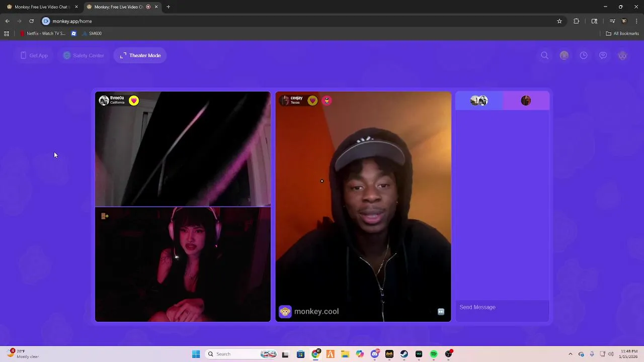Open the weather widget showing 20°F
644x362 pixels.
click(x=24, y=354)
